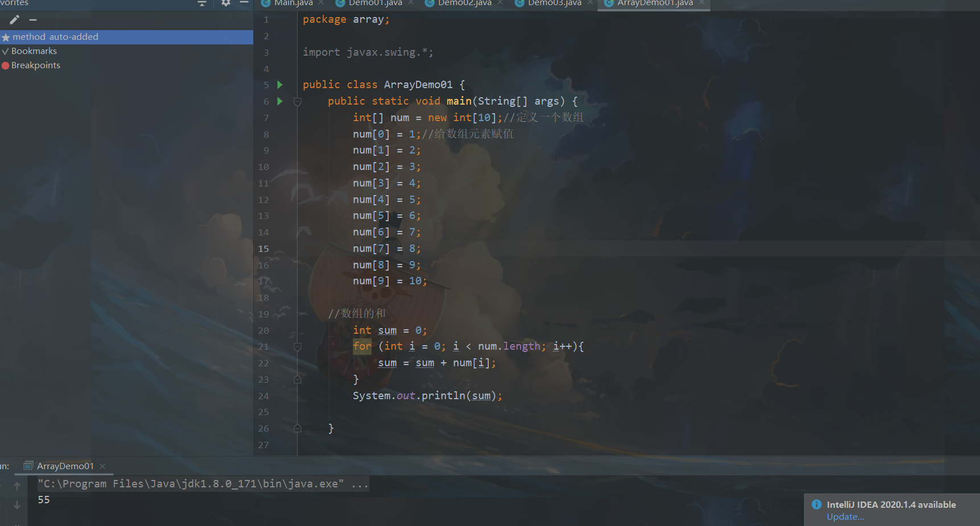Click the highlighted 'for' keyword on line 21
The height and width of the screenshot is (526, 980).
pos(362,346)
